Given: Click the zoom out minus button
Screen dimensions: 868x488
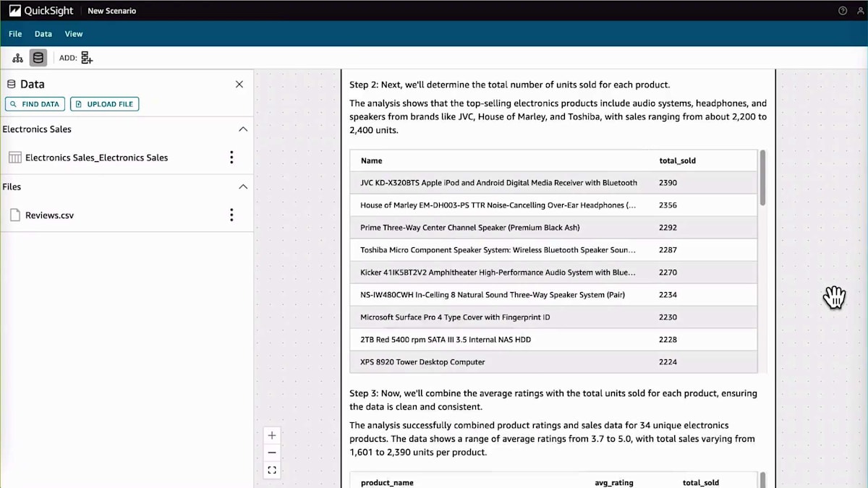Looking at the screenshot, I should (x=272, y=453).
